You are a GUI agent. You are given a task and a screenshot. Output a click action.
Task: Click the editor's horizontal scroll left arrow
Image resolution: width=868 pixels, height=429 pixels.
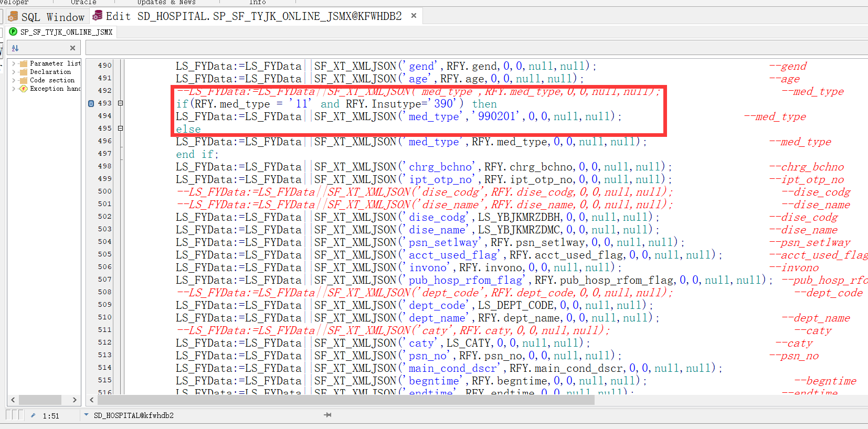(92, 400)
